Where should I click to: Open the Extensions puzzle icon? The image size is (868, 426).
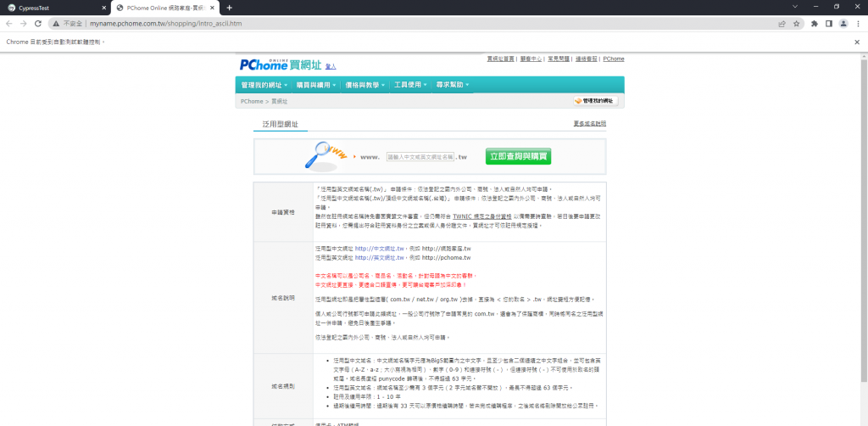815,24
